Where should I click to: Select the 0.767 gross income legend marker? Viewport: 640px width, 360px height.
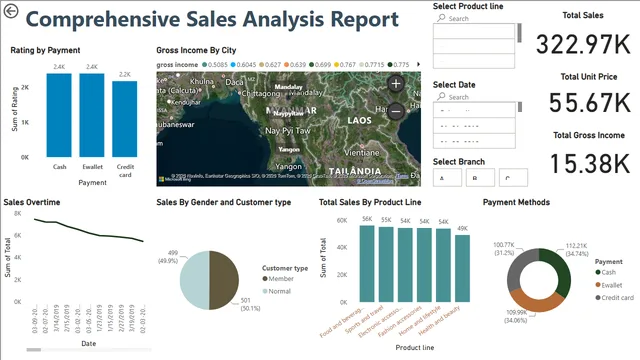tap(336, 64)
